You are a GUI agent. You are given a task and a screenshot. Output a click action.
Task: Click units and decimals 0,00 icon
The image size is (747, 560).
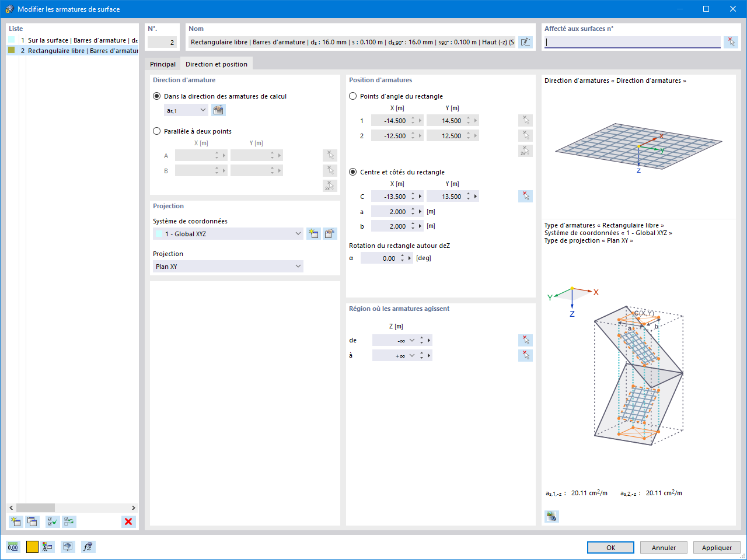(13, 547)
